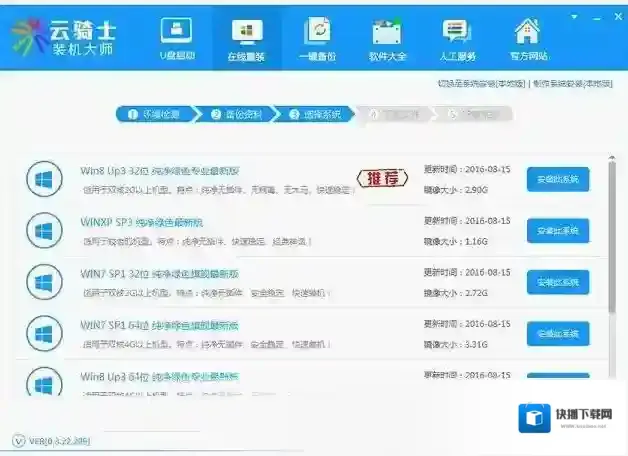Click the update date of WIN7 SP1 32位

(x=467, y=272)
